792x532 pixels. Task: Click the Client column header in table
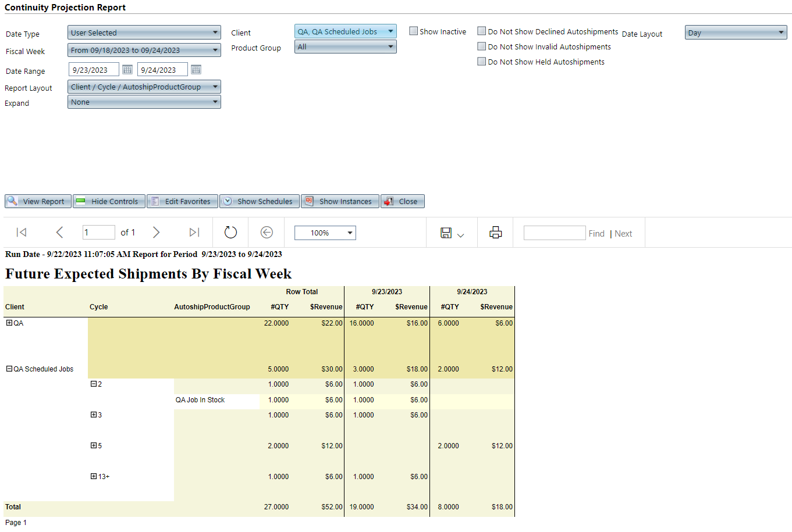pos(15,307)
